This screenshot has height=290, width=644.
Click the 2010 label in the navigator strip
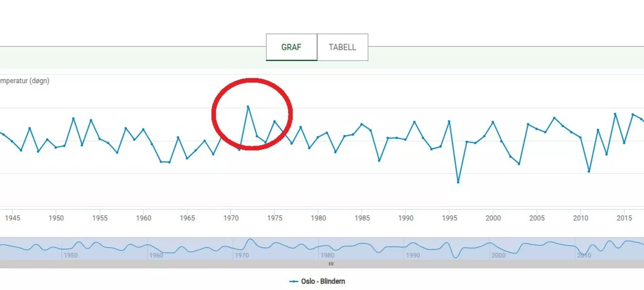coord(584,255)
